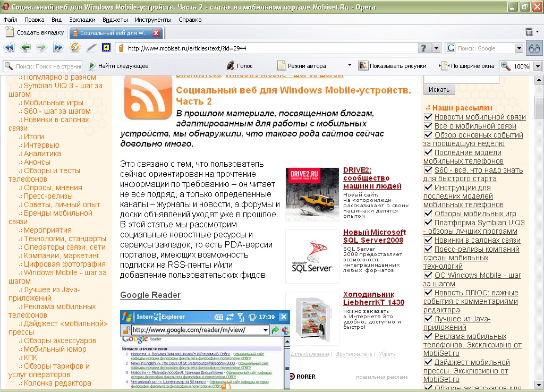Open the URL dropdown in embedded mobile browser
This screenshot has width=544, height=392.
[266, 330]
